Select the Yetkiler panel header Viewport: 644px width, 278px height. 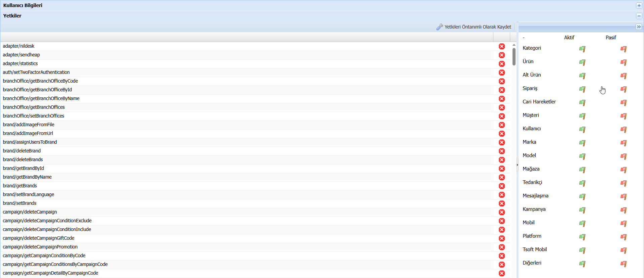(12, 16)
